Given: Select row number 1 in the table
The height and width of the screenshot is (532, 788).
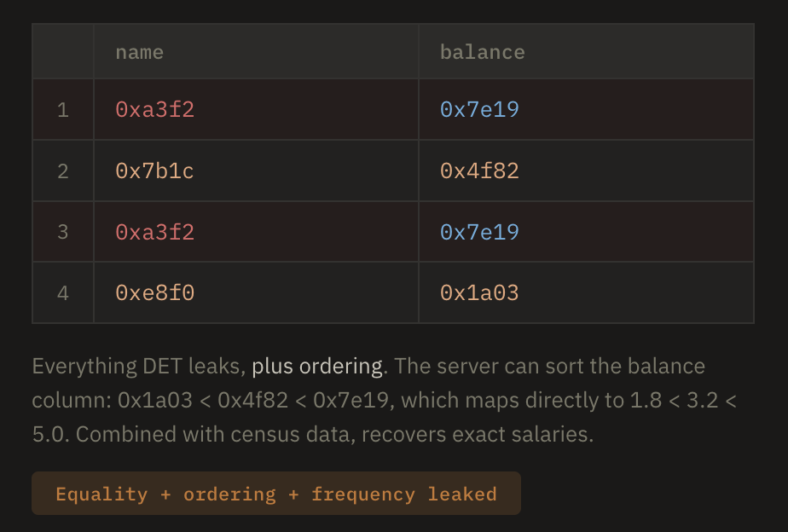Looking at the screenshot, I should (62, 110).
